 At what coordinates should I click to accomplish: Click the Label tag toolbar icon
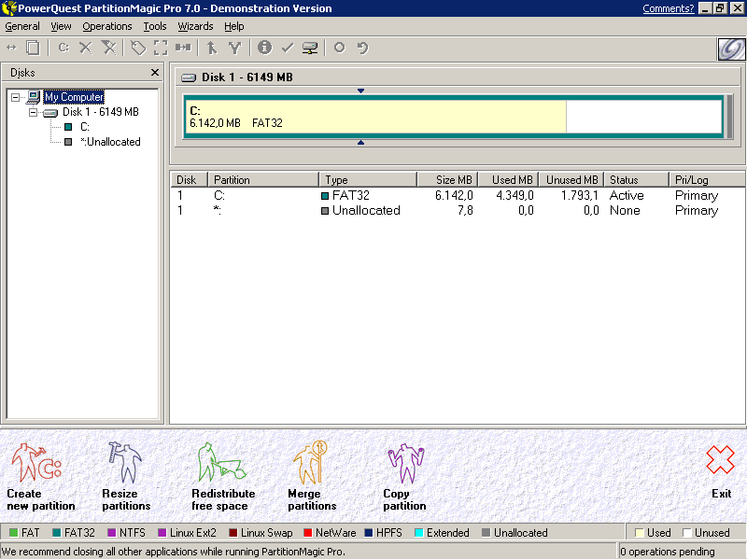pyautogui.click(x=138, y=48)
